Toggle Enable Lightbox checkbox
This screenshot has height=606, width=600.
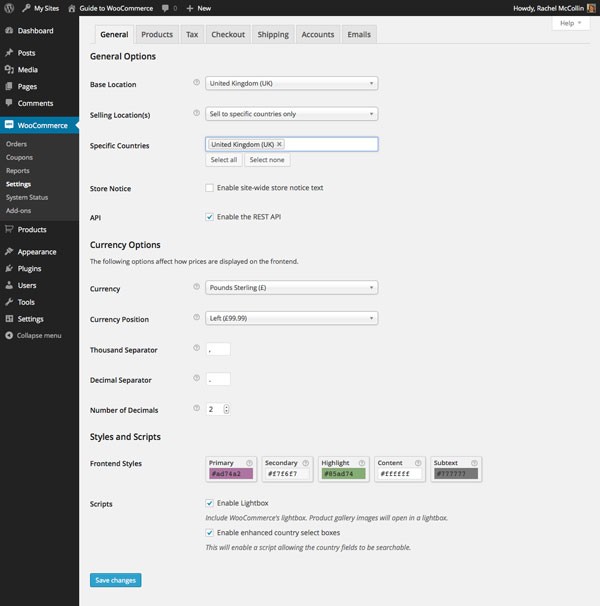(210, 503)
